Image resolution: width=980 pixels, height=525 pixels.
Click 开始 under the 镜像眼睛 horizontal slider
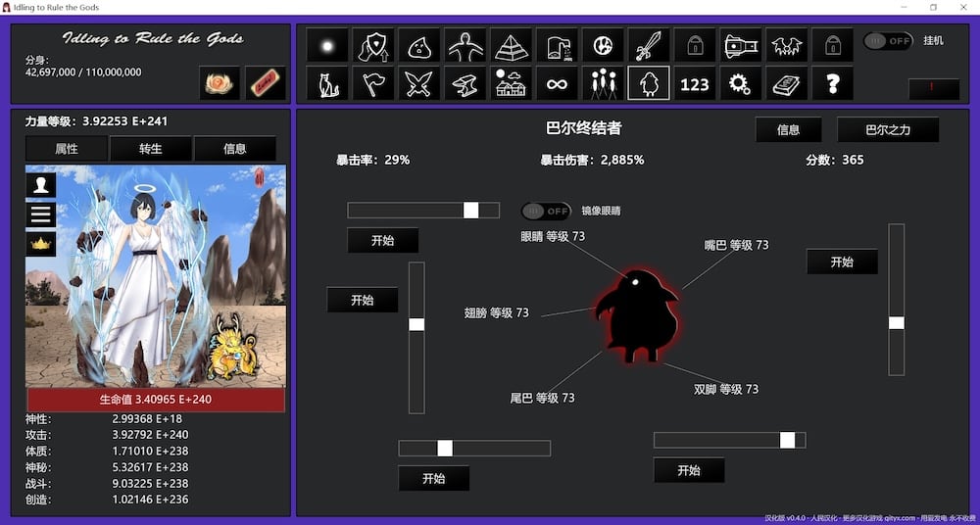point(382,241)
